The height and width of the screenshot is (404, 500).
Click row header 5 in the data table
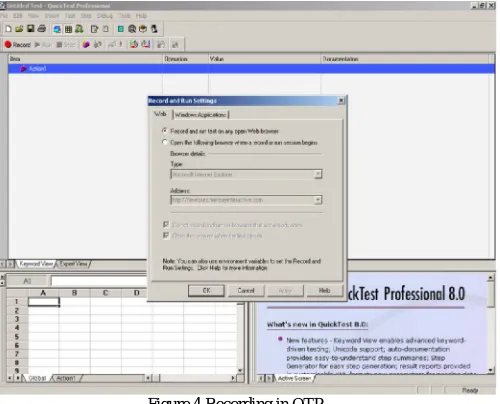tap(17, 337)
